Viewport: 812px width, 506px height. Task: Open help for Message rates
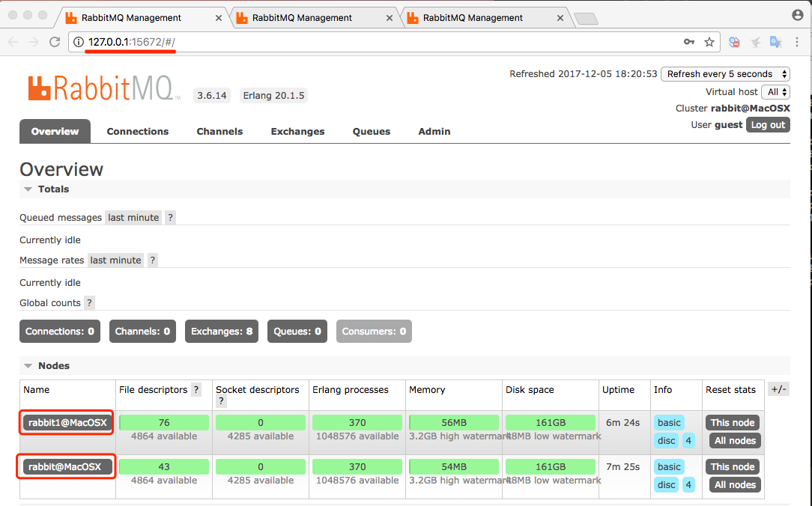[152, 260]
